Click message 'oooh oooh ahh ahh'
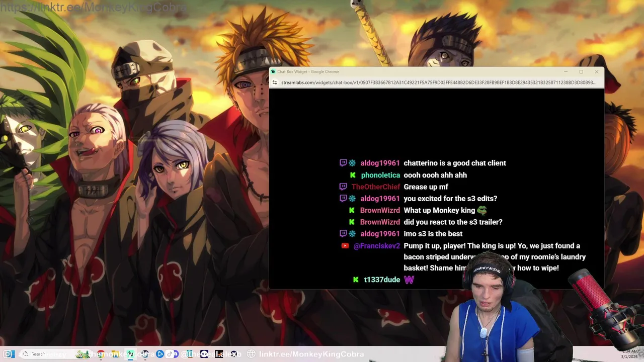Image resolution: width=644 pixels, height=362 pixels. (435, 175)
